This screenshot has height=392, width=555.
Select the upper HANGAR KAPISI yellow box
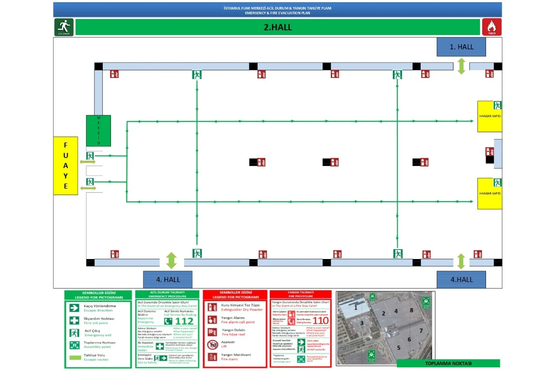(x=489, y=117)
